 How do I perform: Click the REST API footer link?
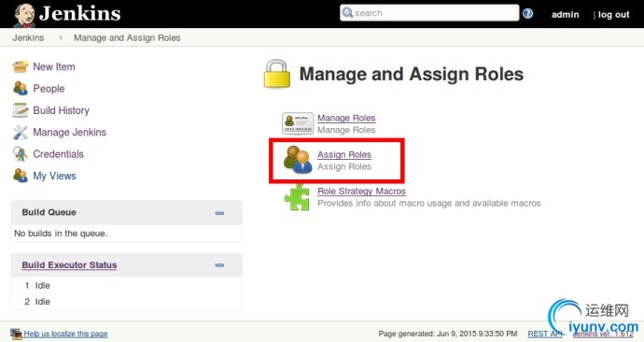coord(544,334)
